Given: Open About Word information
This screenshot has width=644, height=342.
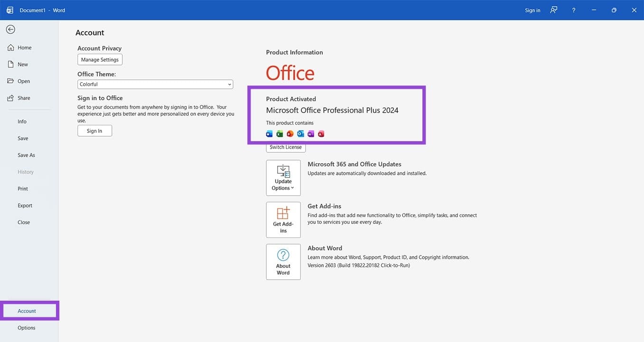Looking at the screenshot, I should point(283,262).
